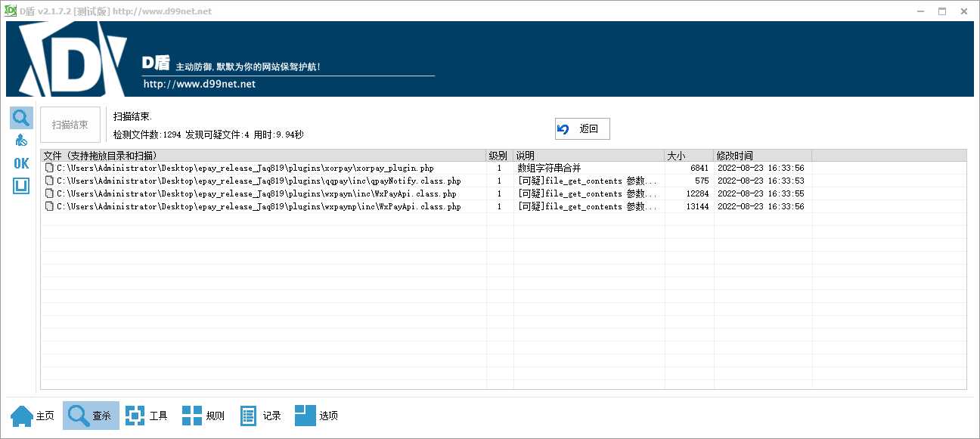This screenshot has width=980, height=439.
Task: Click the D盾 app icon in title bar
Action: pos(11,11)
